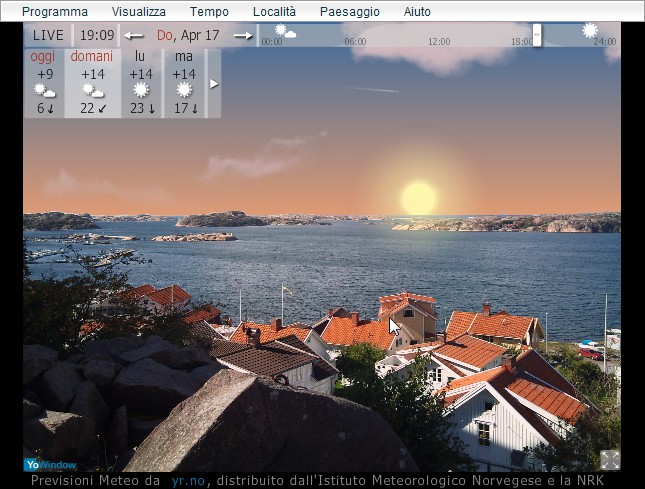Image resolution: width=645 pixels, height=489 pixels.
Task: Open the Tempo menu
Action: (209, 12)
